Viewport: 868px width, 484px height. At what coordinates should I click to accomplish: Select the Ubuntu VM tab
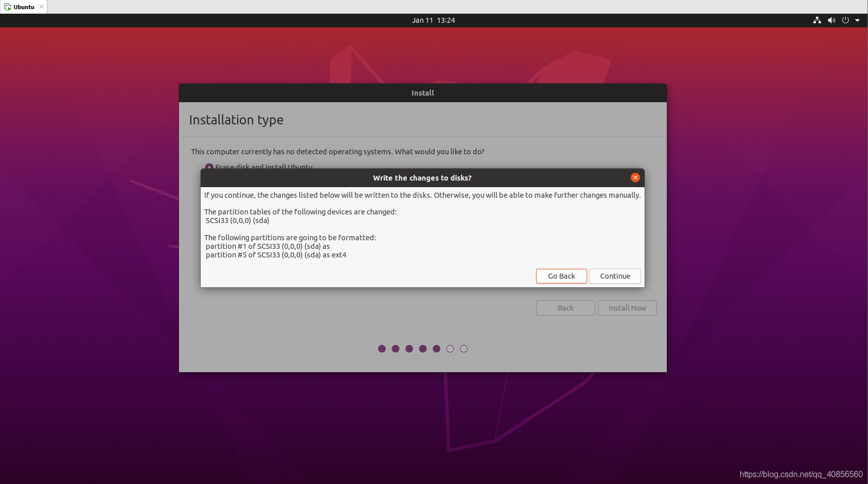pos(24,7)
